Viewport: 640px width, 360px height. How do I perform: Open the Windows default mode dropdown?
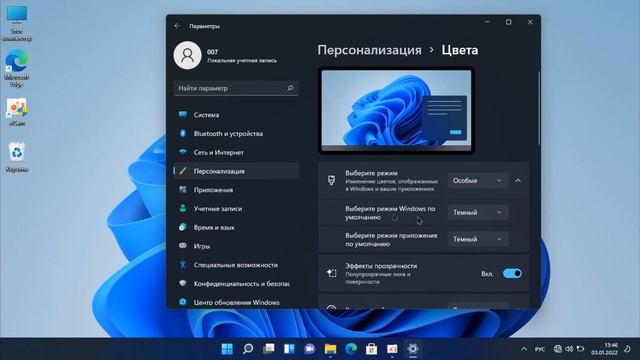tap(478, 212)
